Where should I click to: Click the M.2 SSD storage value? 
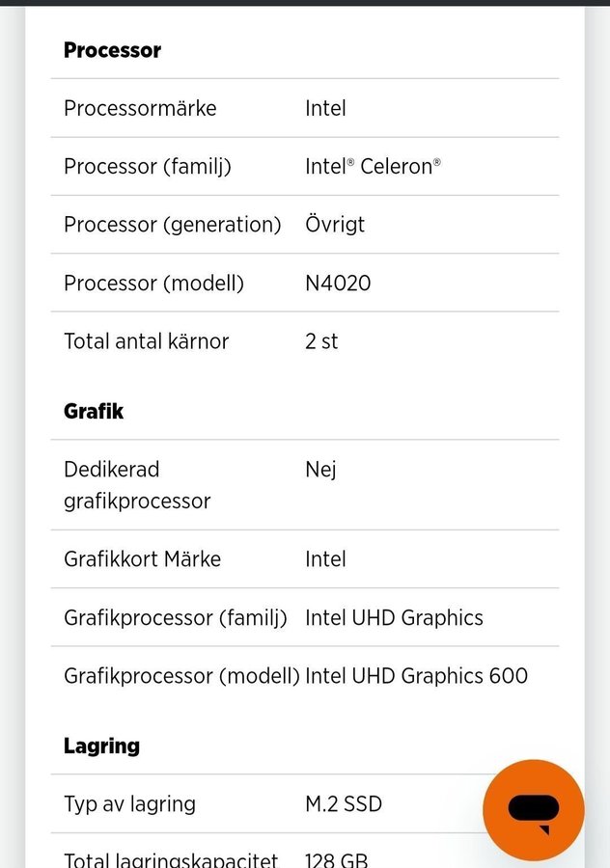click(x=344, y=804)
